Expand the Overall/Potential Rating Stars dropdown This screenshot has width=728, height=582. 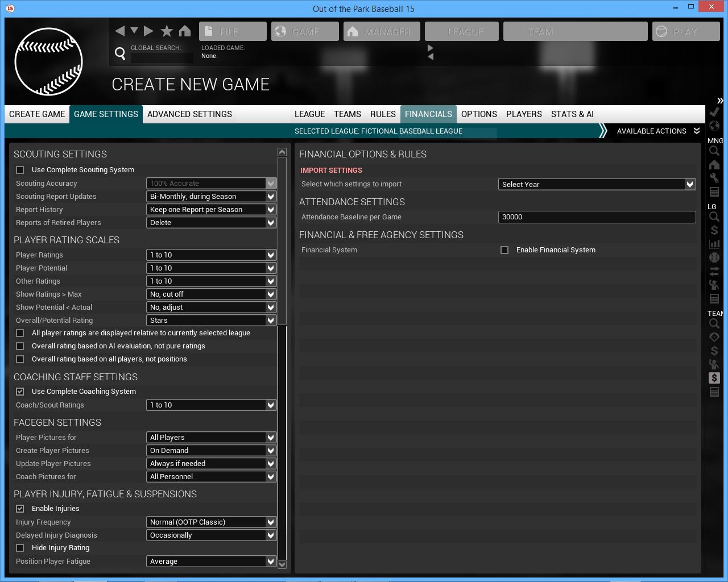(211, 321)
